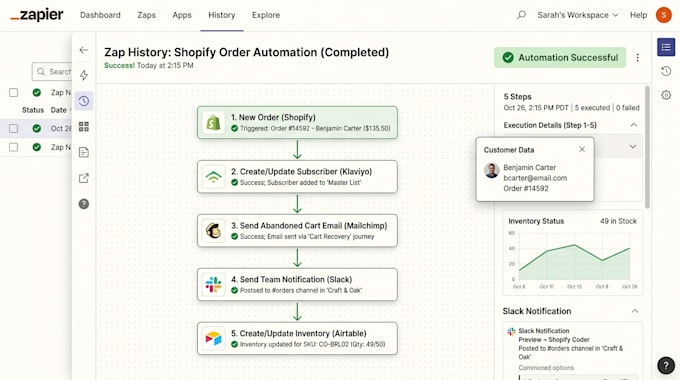Open step 1 New Order (Shopify)
Image resolution: width=680 pixels, height=380 pixels.
click(x=297, y=123)
